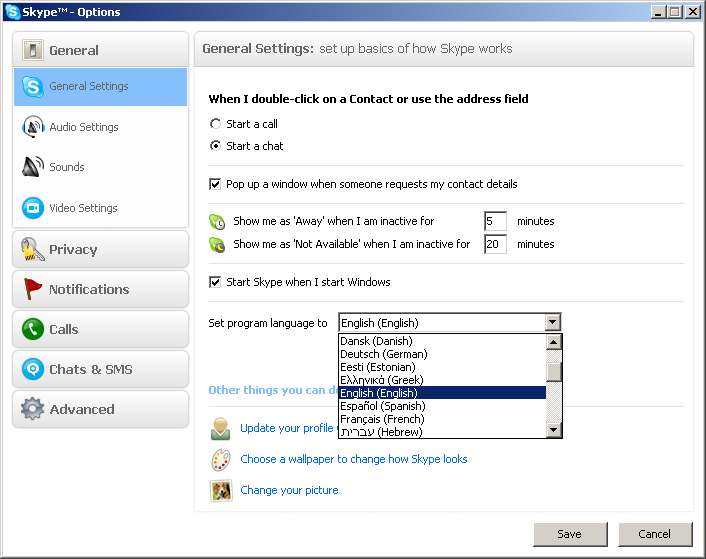
Task: Open 'Choose a wallpaper' link
Action: pos(353,459)
